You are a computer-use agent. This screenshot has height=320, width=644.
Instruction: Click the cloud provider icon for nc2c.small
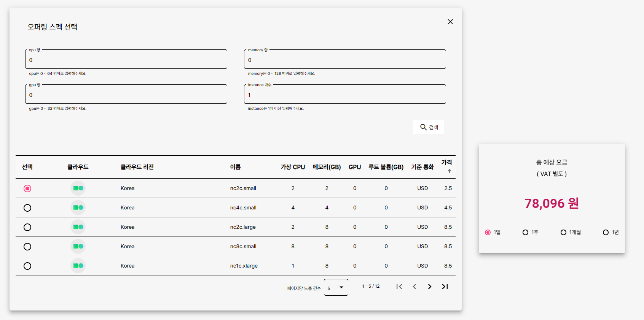[x=78, y=188]
